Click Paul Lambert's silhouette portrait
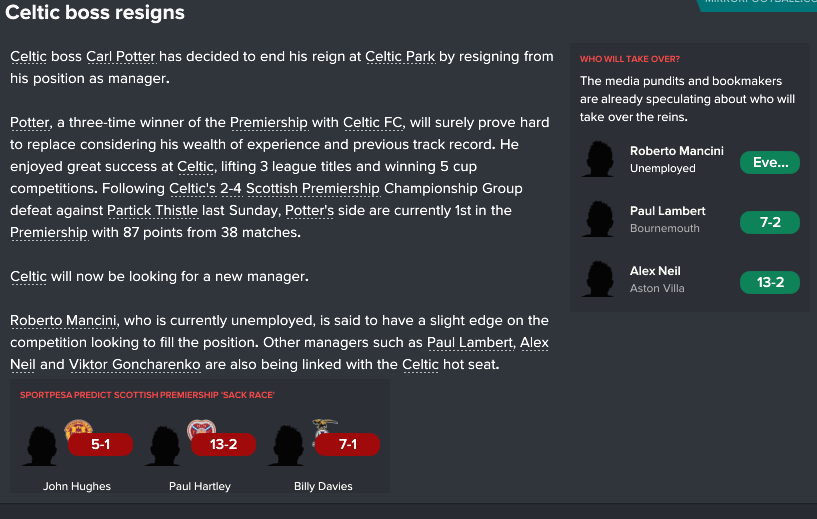The width and height of the screenshot is (817, 519). pyautogui.click(x=598, y=219)
